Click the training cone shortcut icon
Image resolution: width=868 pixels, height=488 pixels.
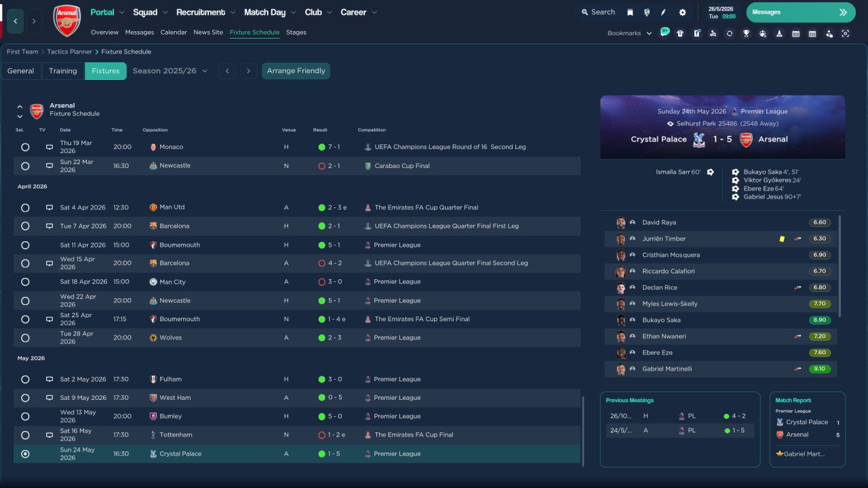click(779, 33)
